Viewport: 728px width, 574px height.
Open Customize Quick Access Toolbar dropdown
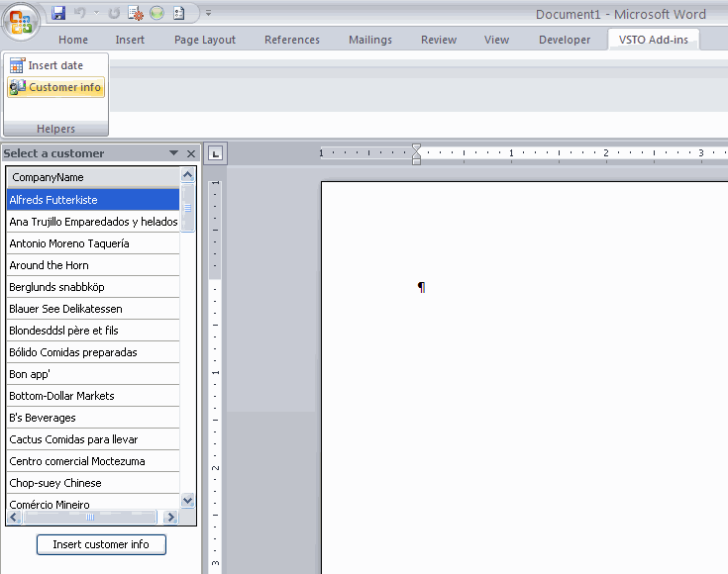click(x=208, y=13)
